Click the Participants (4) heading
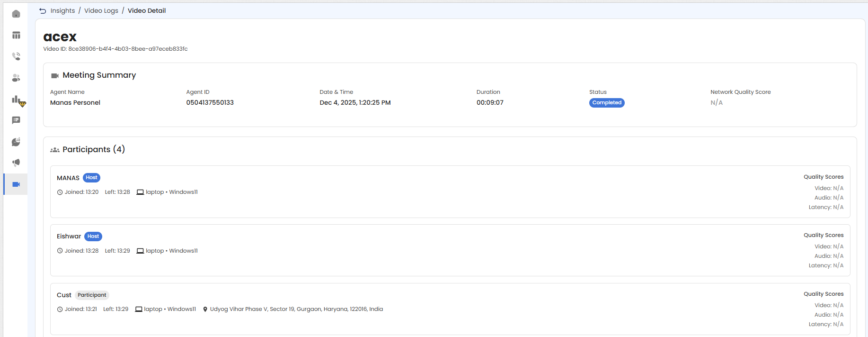Screen dimensions: 868x337 [x=94, y=149]
